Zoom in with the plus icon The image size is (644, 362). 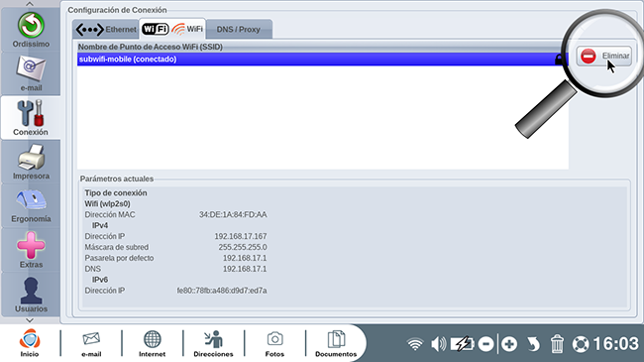coord(509,344)
